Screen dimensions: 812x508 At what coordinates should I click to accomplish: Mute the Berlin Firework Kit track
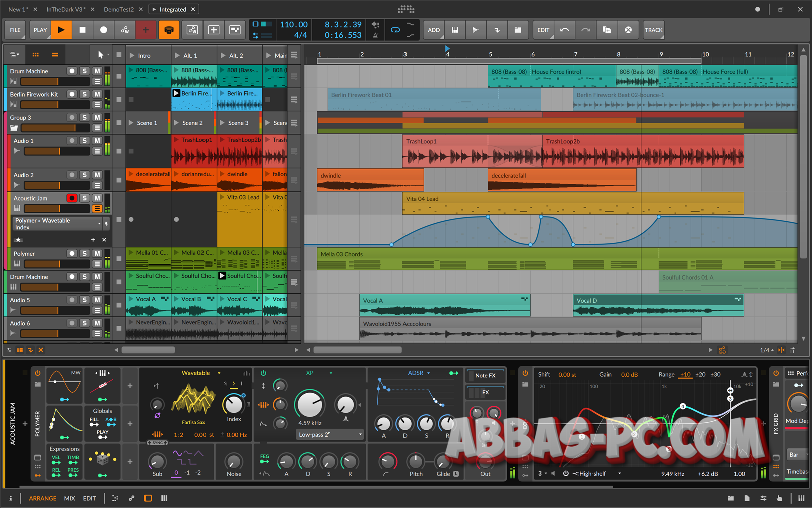(97, 94)
